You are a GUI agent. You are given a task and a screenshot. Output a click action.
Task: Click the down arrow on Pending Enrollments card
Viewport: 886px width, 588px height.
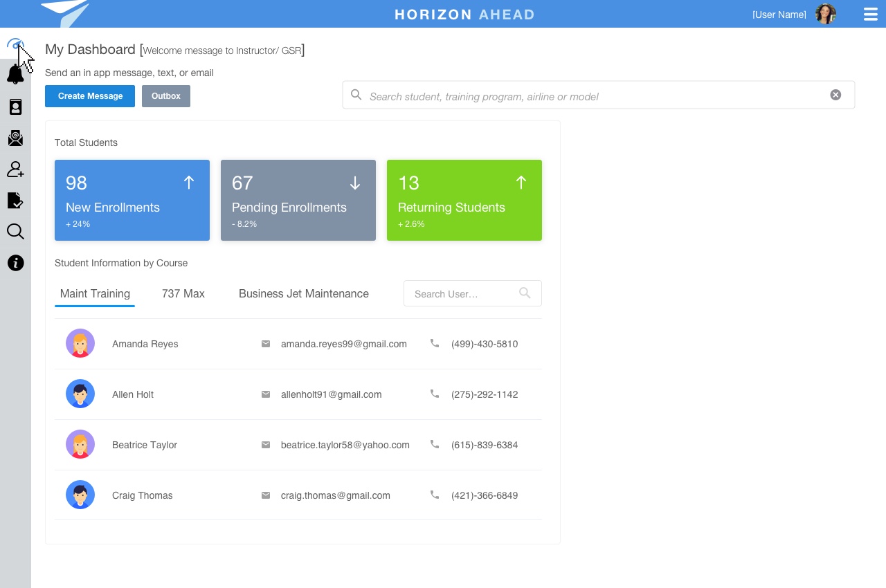coord(355,183)
